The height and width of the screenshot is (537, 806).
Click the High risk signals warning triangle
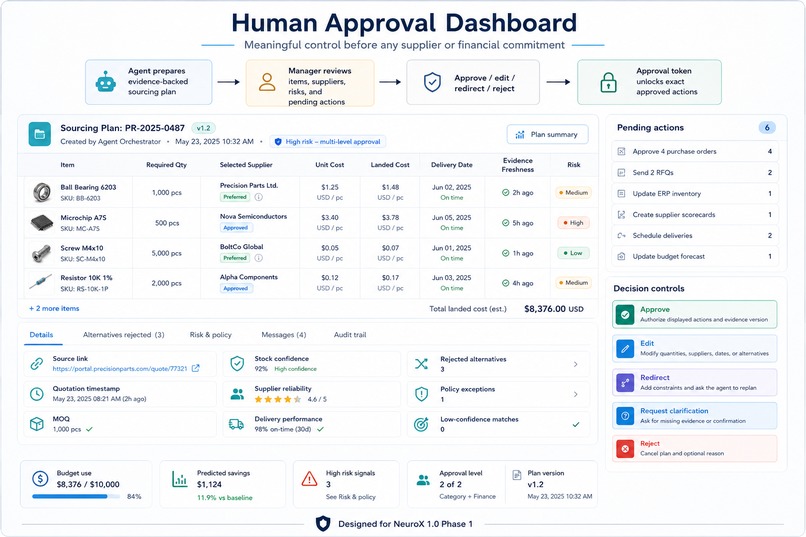(x=309, y=479)
